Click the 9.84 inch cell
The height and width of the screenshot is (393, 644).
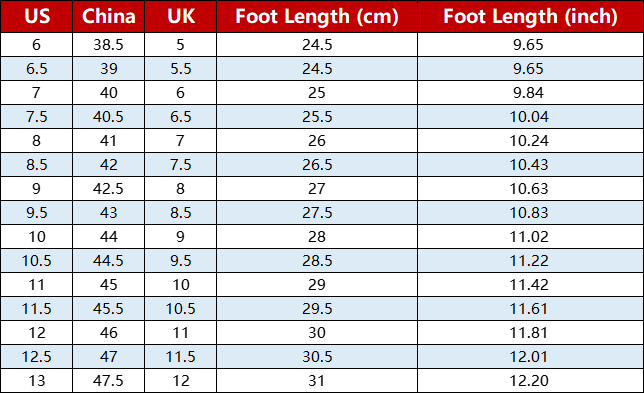[530, 93]
